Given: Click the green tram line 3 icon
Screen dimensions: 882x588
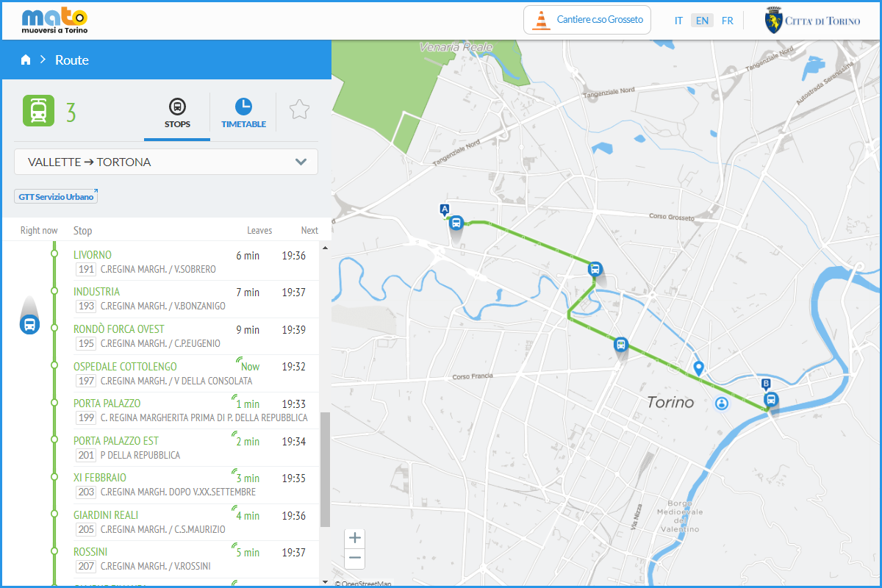Looking at the screenshot, I should pos(39,111).
